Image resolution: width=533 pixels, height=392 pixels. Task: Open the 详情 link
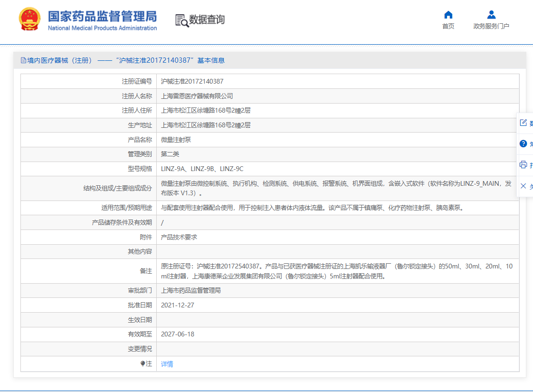[x=167, y=364]
